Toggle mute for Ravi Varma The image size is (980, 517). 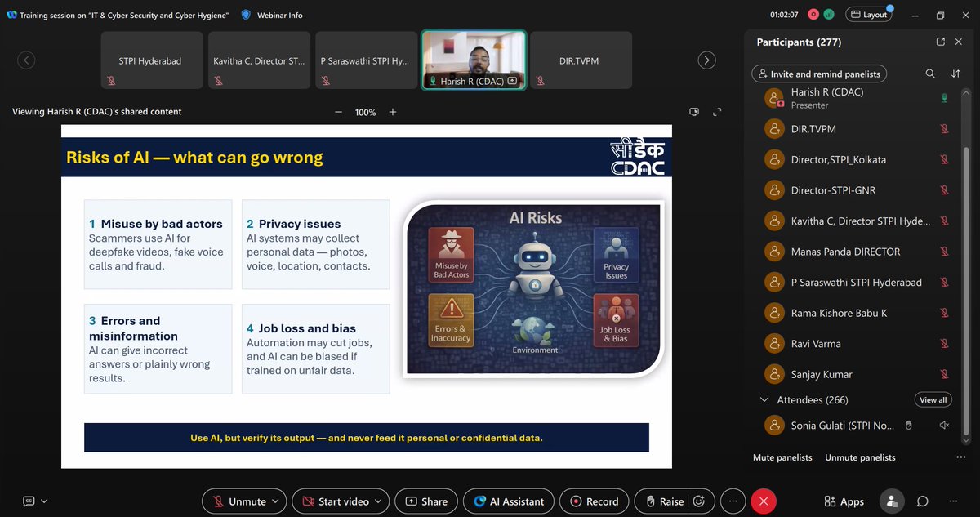point(944,344)
